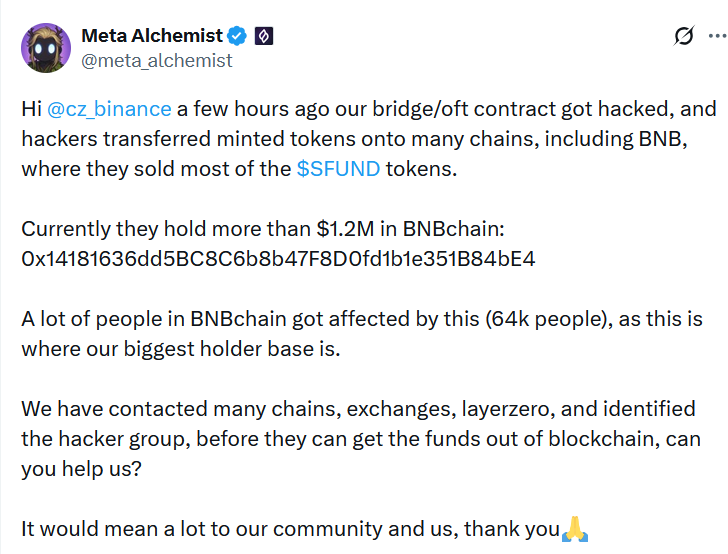Click the "can you help us?" text
The height and width of the screenshot is (554, 728).
80,469
